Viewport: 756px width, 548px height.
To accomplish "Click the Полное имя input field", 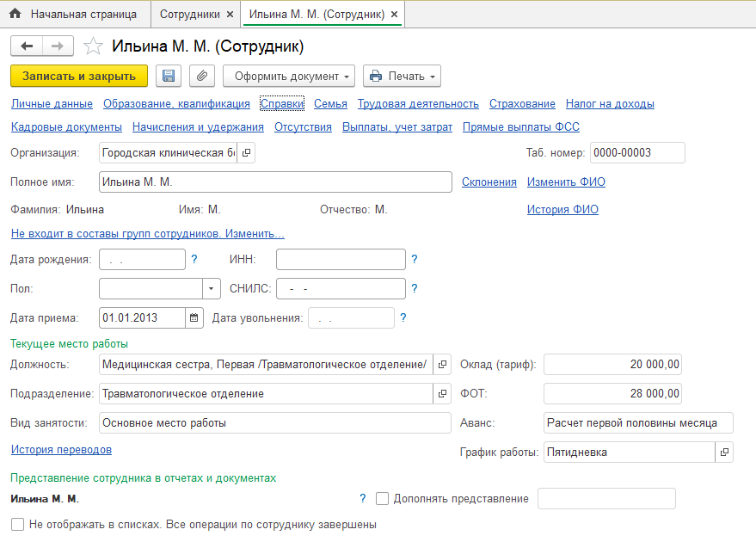I will (275, 182).
